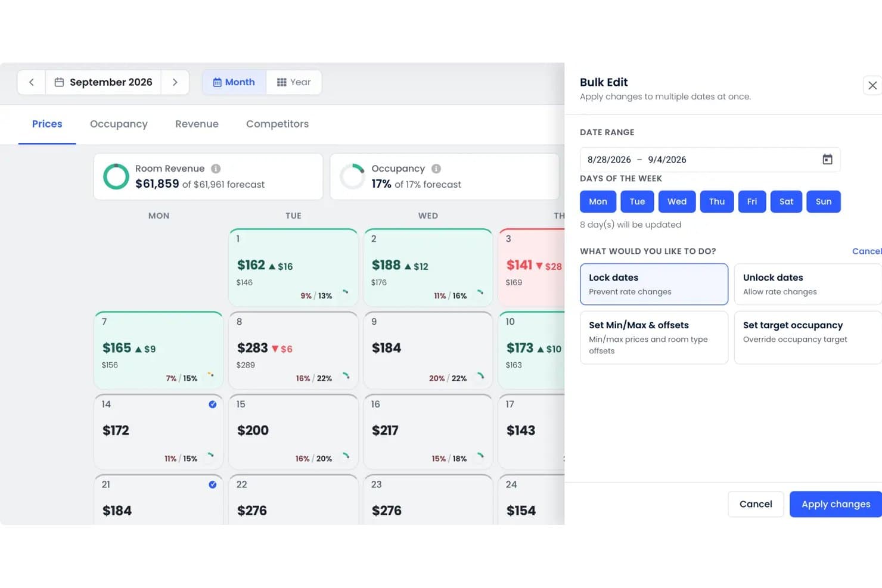The width and height of the screenshot is (882, 588).
Task: Select September 22 card showing $276
Action: (293, 499)
